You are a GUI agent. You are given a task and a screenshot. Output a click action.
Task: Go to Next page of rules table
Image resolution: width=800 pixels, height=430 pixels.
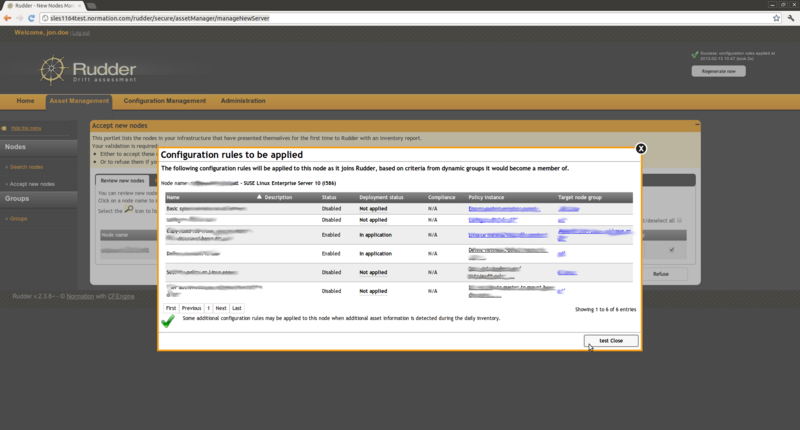click(x=221, y=308)
